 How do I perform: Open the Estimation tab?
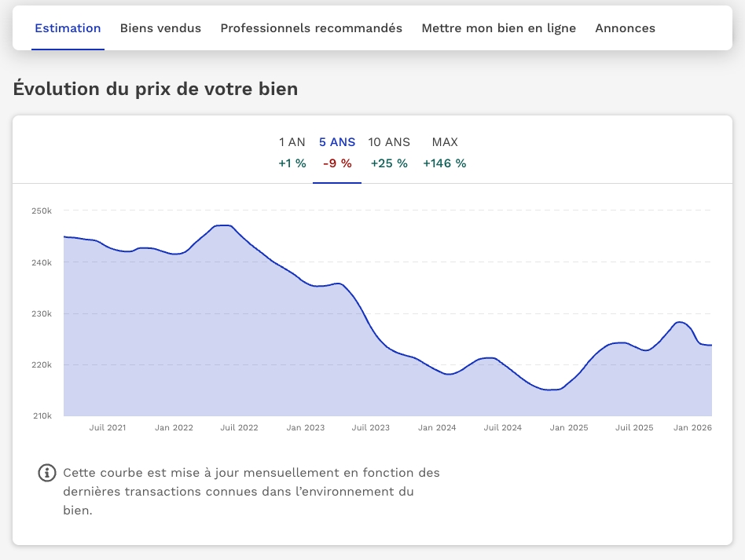[x=68, y=28]
